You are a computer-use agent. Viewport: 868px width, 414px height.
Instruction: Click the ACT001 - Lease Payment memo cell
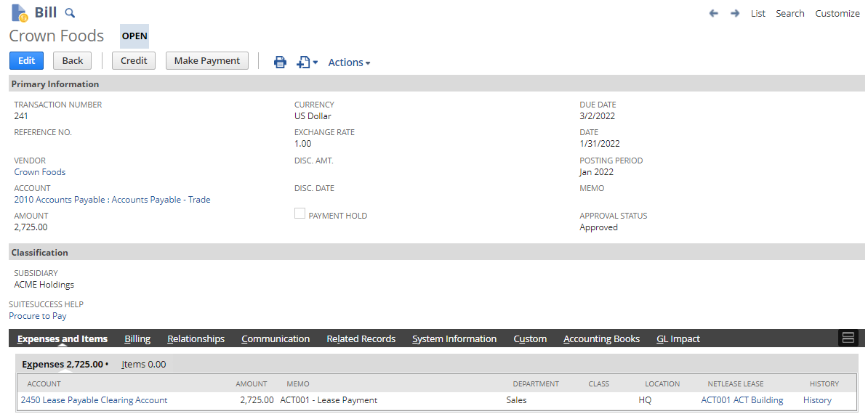click(x=329, y=400)
